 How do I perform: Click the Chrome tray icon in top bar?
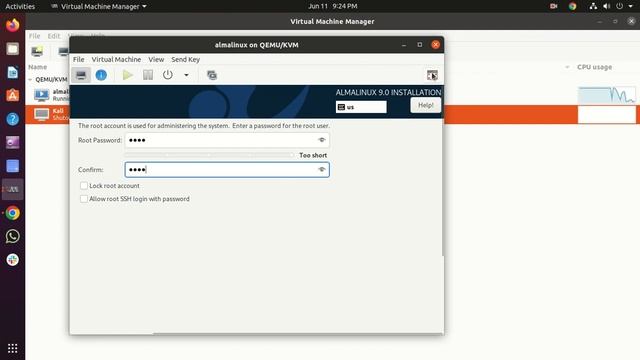pos(572,6)
